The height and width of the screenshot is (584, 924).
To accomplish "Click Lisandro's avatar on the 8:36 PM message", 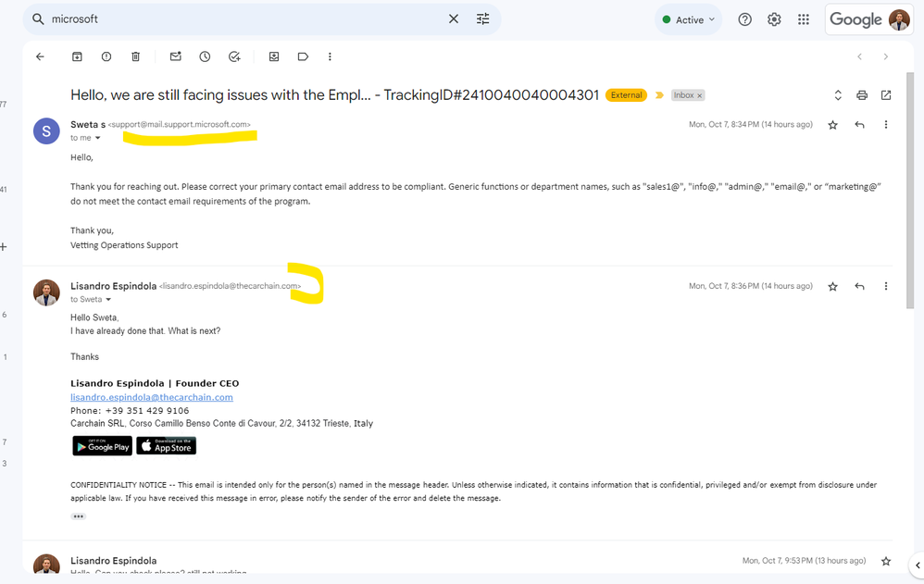I will (46, 292).
